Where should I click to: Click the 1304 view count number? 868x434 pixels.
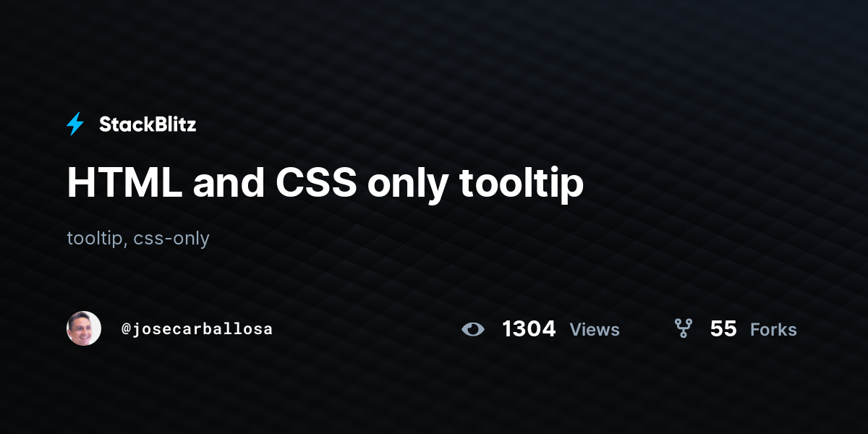529,329
